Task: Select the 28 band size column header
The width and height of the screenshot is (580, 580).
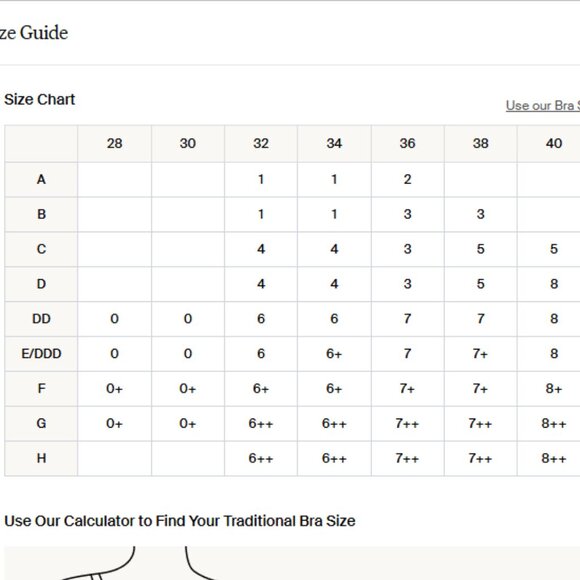Action: coord(114,144)
